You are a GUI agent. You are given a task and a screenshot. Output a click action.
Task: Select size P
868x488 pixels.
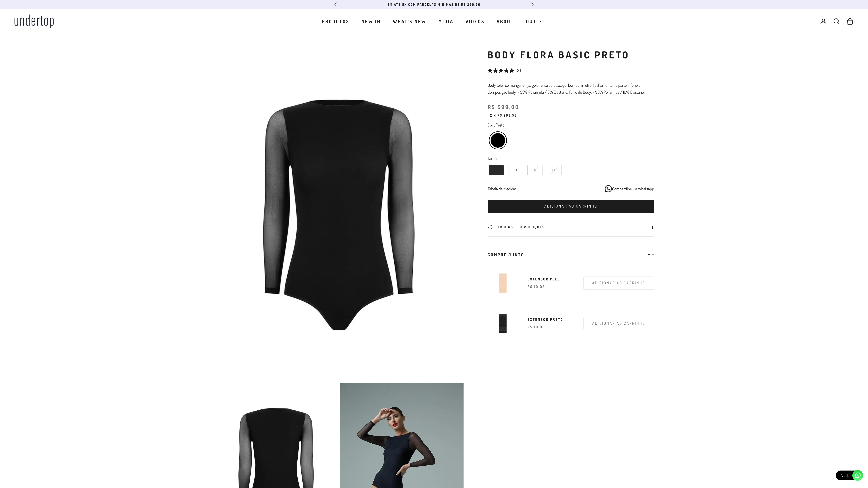(x=496, y=170)
